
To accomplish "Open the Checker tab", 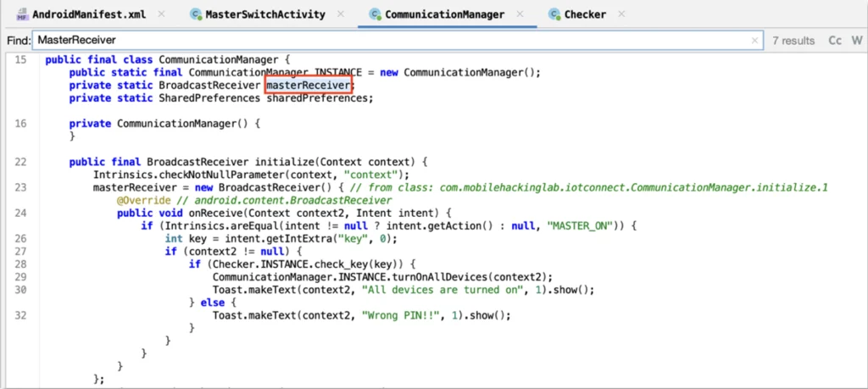I will coord(585,14).
